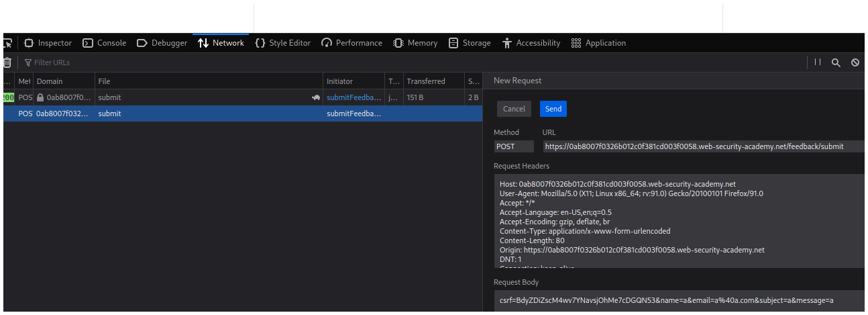
Task: Open the Console tab
Action: 104,43
